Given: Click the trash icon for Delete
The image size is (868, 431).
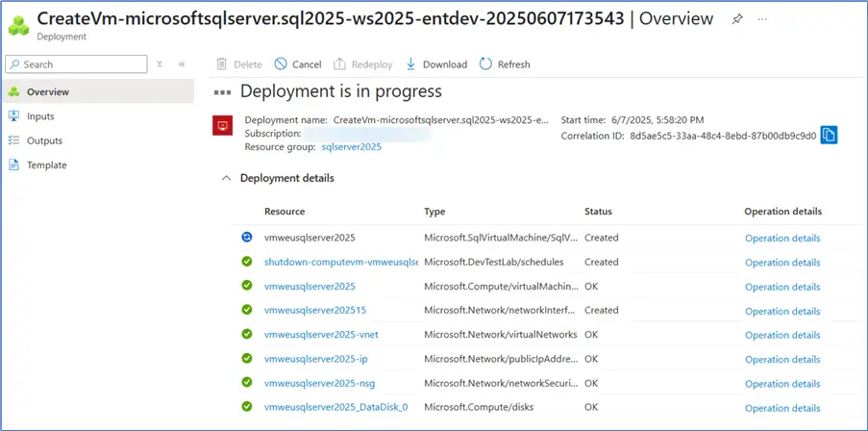Looking at the screenshot, I should (221, 64).
